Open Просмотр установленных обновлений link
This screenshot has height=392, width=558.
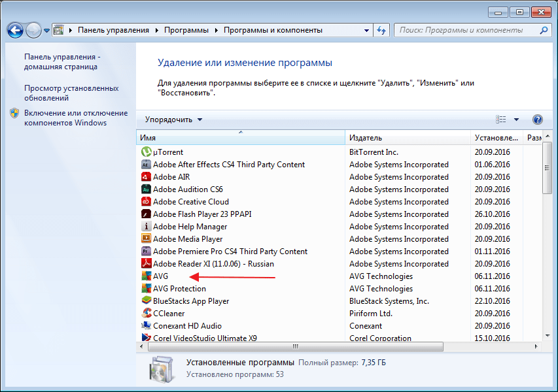click(71, 93)
